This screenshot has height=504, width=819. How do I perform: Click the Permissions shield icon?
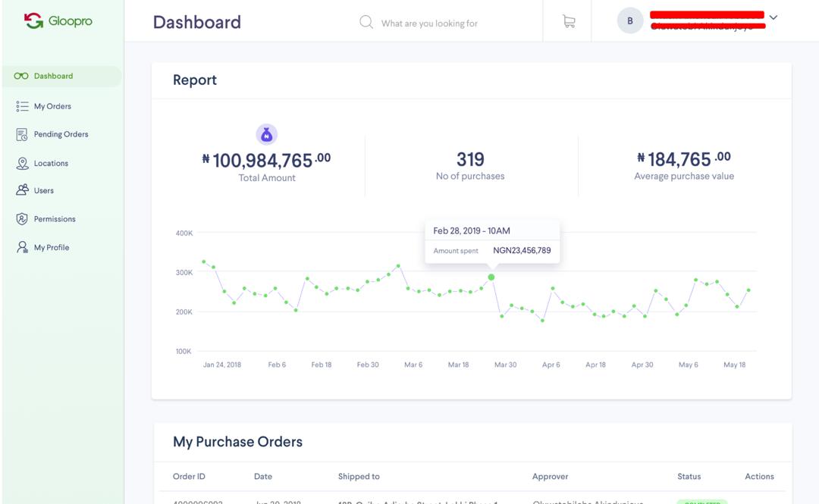(x=22, y=219)
